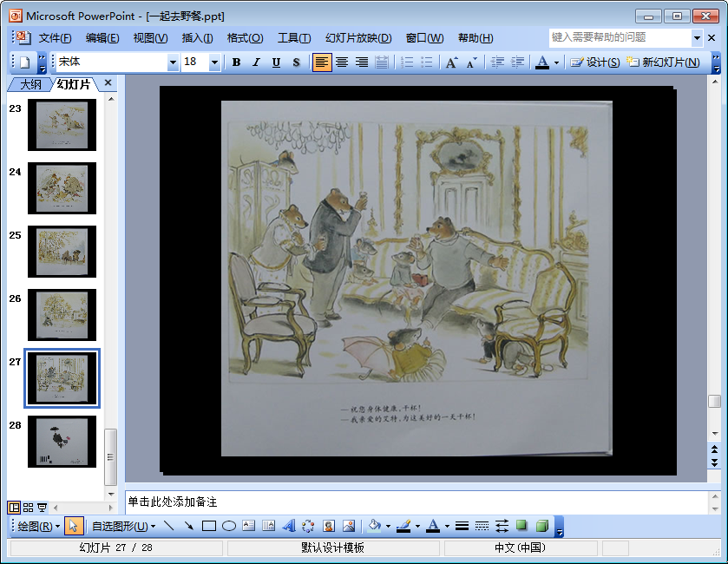Expand the help question dropdown
This screenshot has width=728, height=564.
(697, 38)
